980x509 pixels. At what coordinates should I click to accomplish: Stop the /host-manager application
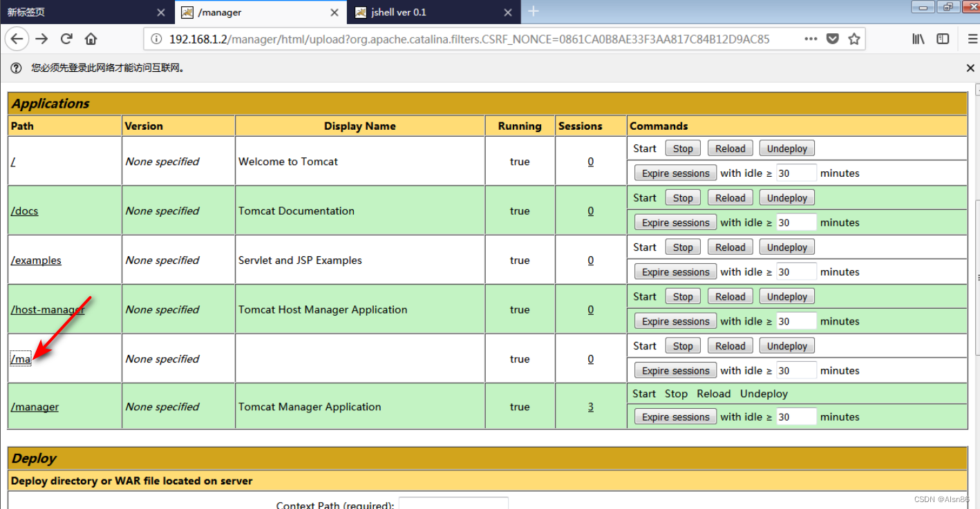683,296
